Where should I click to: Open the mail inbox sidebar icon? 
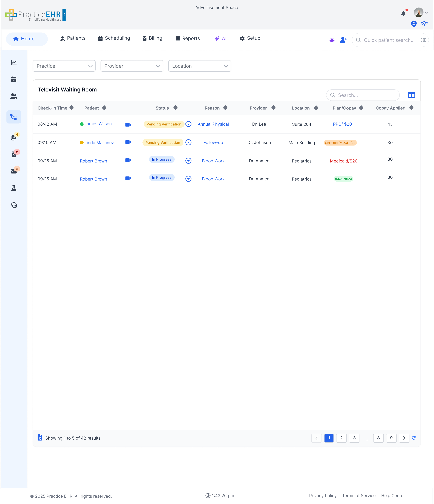click(14, 171)
